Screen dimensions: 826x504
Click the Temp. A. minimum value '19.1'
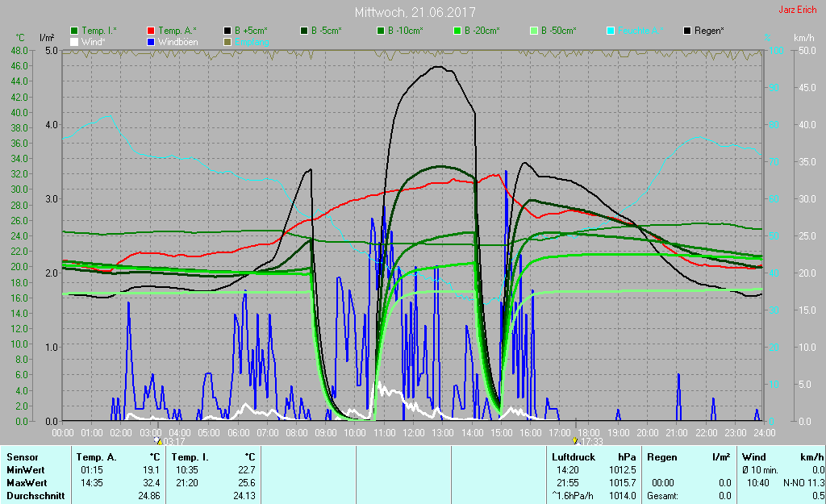pyautogui.click(x=151, y=470)
